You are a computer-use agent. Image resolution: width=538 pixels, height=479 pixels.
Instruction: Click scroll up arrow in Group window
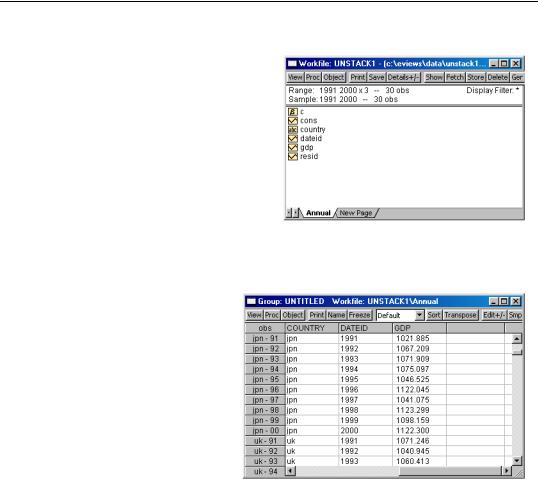517,339
